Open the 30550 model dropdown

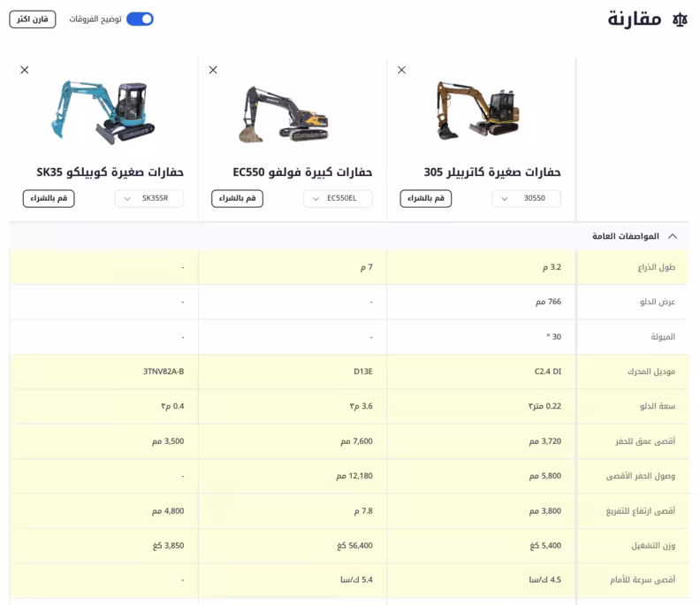pos(526,198)
